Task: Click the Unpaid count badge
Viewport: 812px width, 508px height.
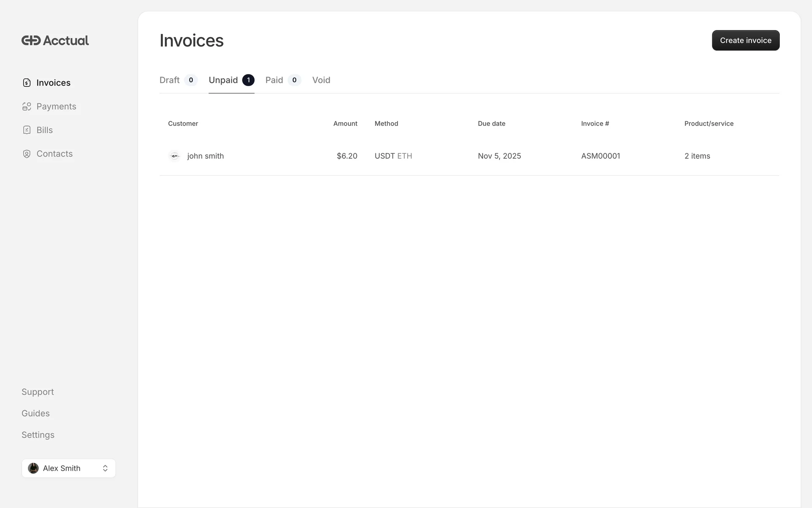Action: coord(248,80)
